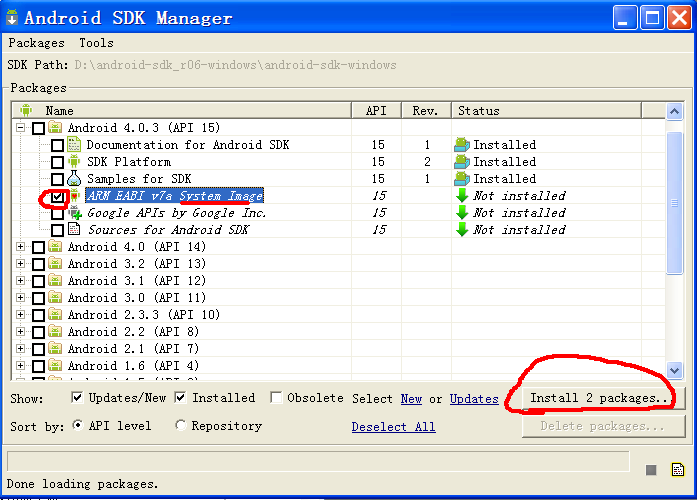Open the Packages menu
The width and height of the screenshot is (697, 500).
(36, 43)
